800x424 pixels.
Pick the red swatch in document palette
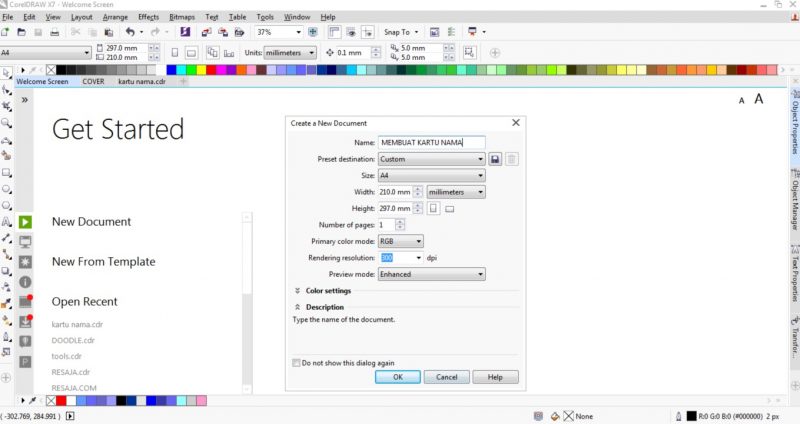(61, 401)
